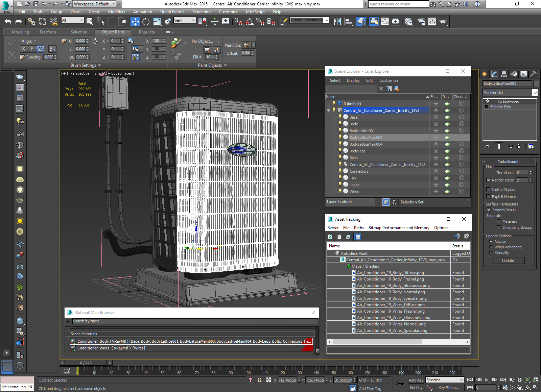Enable Separate by Materials checkbox

click(499, 221)
